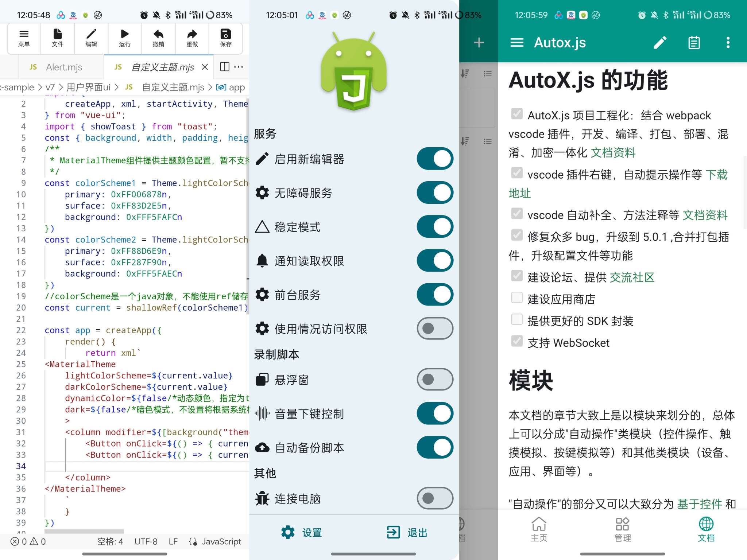
Task: Tap the upper sort icon behind drawer
Action: (465, 74)
